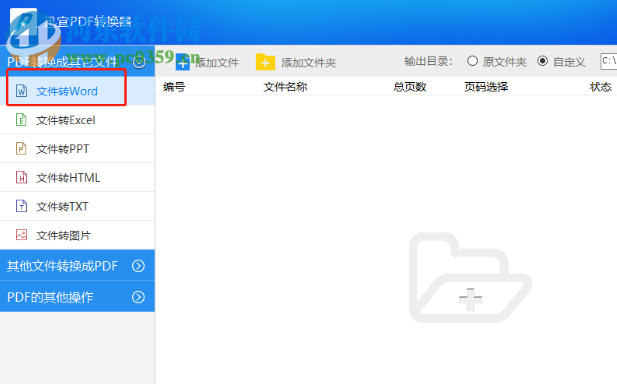
Task: Click the Word document icon beside 文件转Word
Action: coord(21,91)
